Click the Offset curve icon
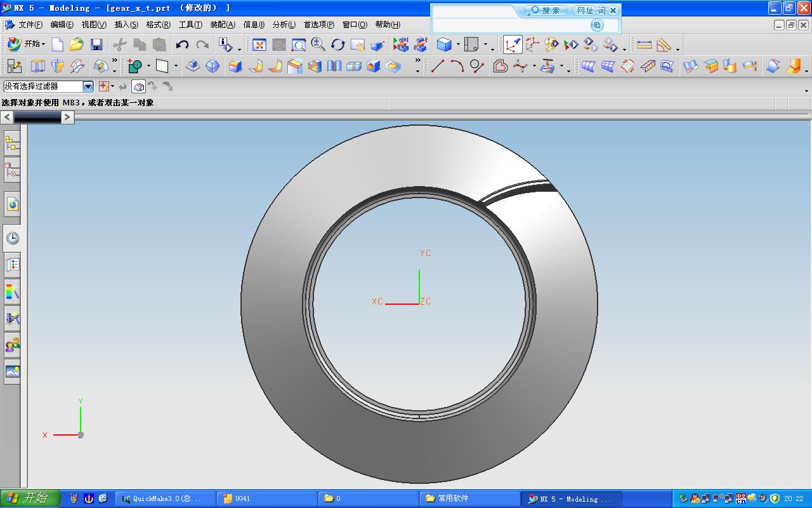 click(x=501, y=66)
